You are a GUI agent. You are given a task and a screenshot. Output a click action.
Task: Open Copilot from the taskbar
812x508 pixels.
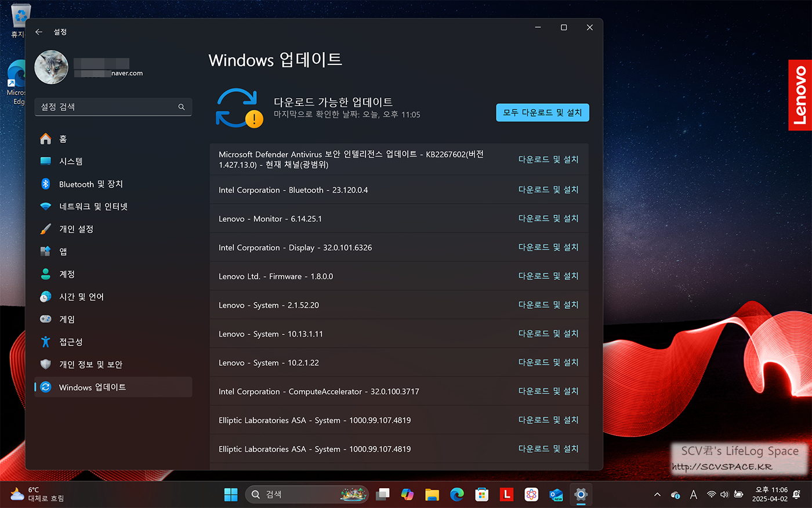[x=407, y=495]
